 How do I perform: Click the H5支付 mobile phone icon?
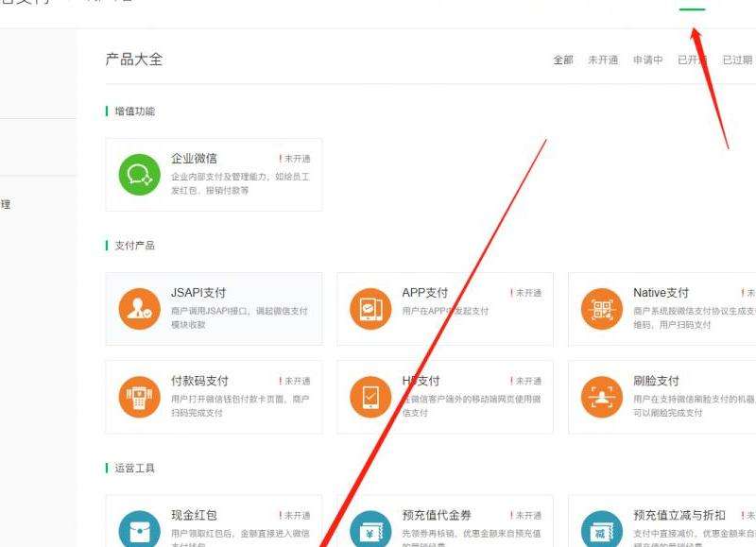coord(370,397)
